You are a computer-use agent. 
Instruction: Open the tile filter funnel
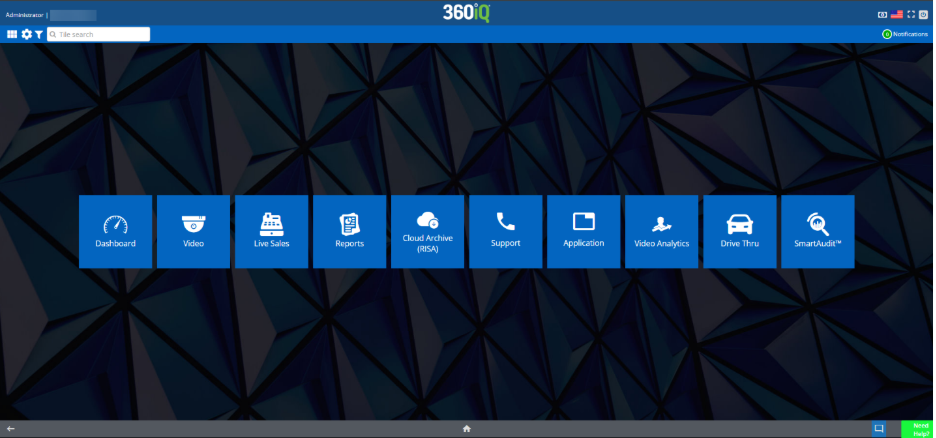tap(39, 34)
